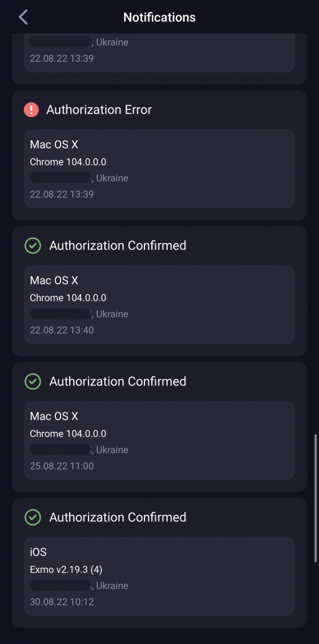Tap the back arrow icon
Screen dimensions: 319x644
click(23, 17)
